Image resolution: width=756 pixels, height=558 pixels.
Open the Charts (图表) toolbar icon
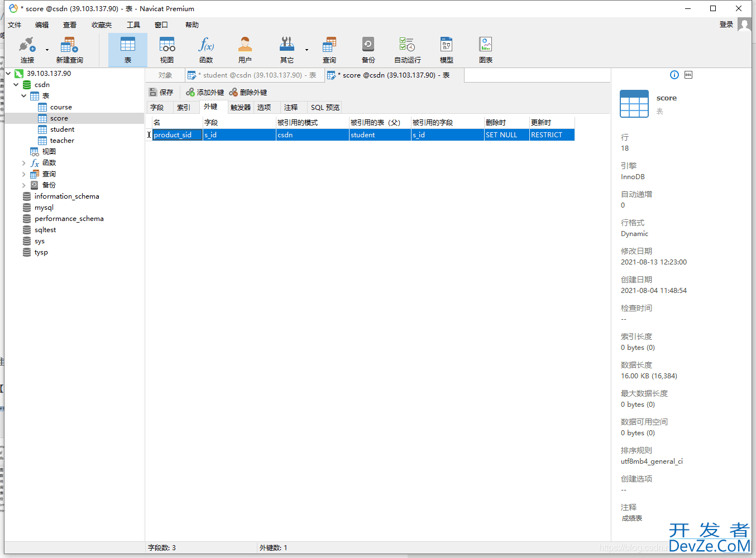point(486,50)
